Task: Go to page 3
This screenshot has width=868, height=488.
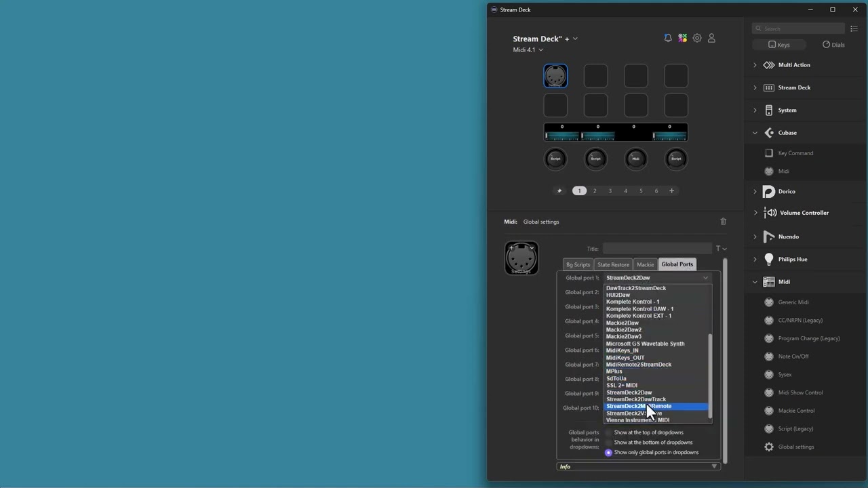Action: click(610, 191)
